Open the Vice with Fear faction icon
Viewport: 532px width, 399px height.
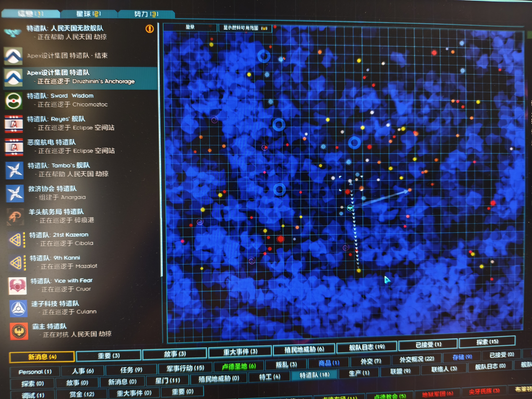point(18,286)
